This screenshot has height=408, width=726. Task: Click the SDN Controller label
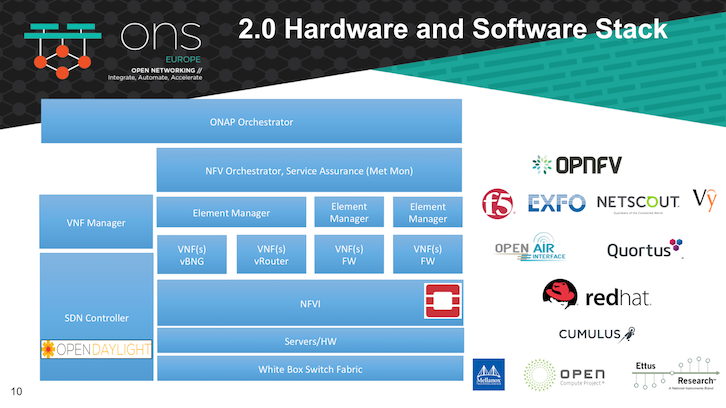(x=96, y=318)
